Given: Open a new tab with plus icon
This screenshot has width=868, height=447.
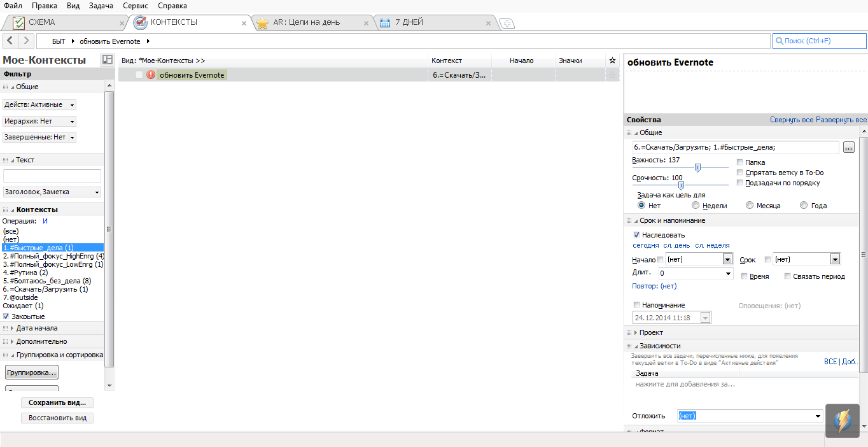Looking at the screenshot, I should coord(507,24).
